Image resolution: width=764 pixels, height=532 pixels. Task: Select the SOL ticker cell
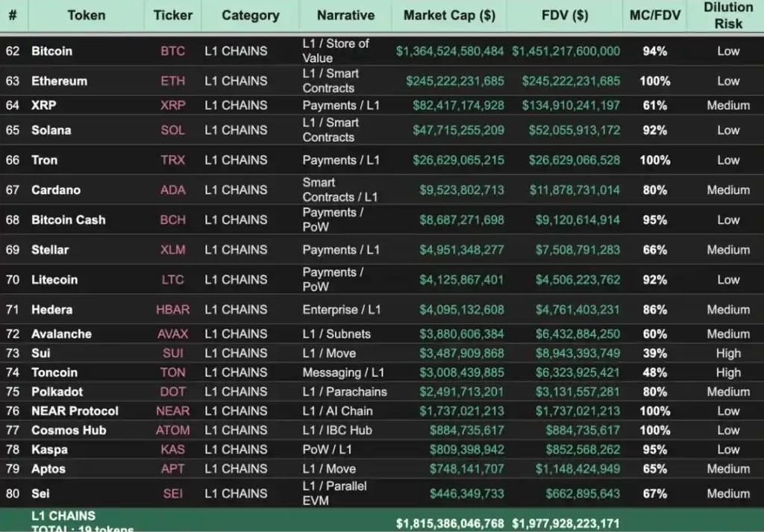pyautogui.click(x=173, y=130)
